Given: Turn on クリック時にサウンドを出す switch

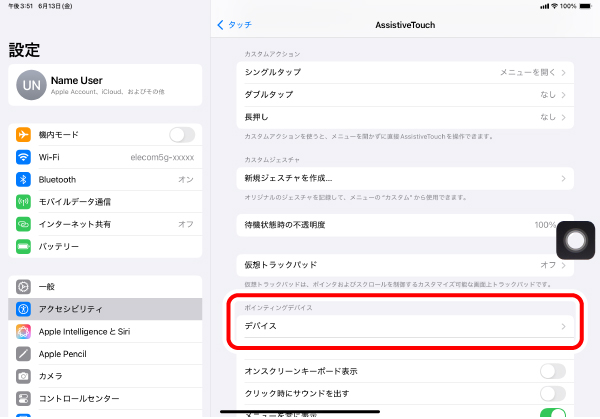Looking at the screenshot, I should 552,392.
